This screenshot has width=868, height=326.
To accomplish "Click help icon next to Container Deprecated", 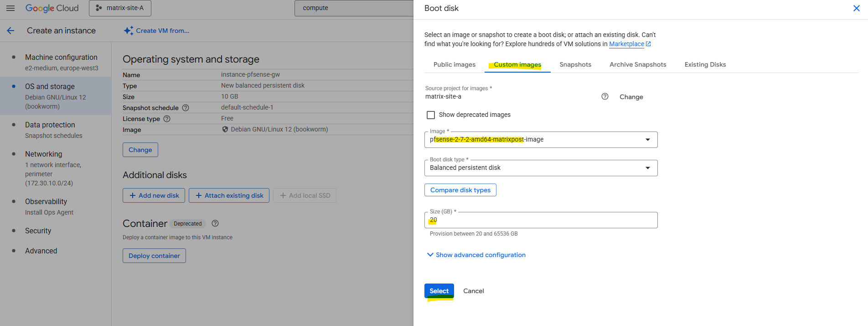I will pyautogui.click(x=215, y=223).
